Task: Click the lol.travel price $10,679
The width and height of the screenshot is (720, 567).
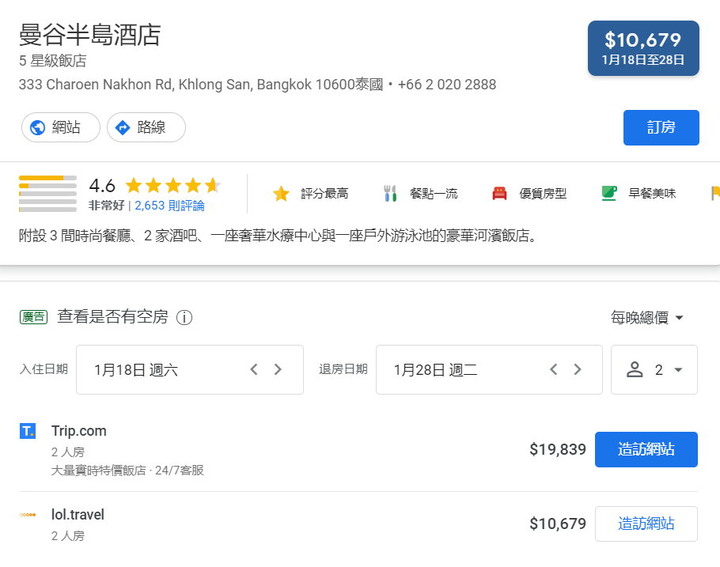Action: [x=557, y=524]
